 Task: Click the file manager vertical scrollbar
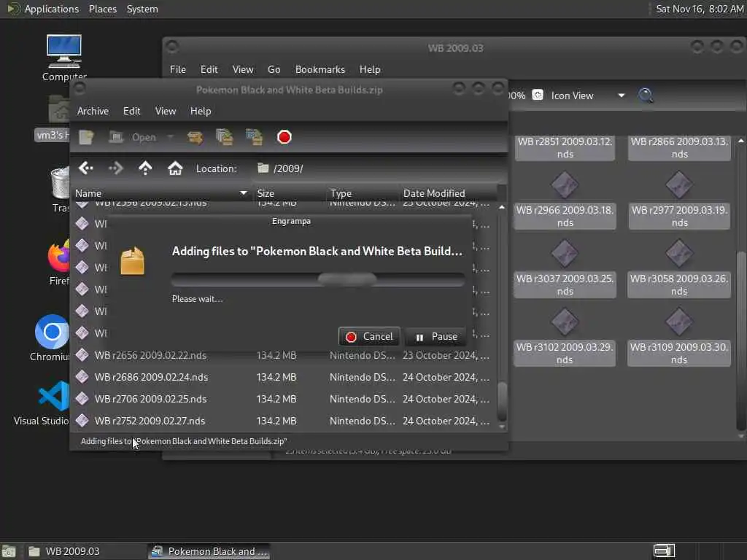tap(741, 288)
